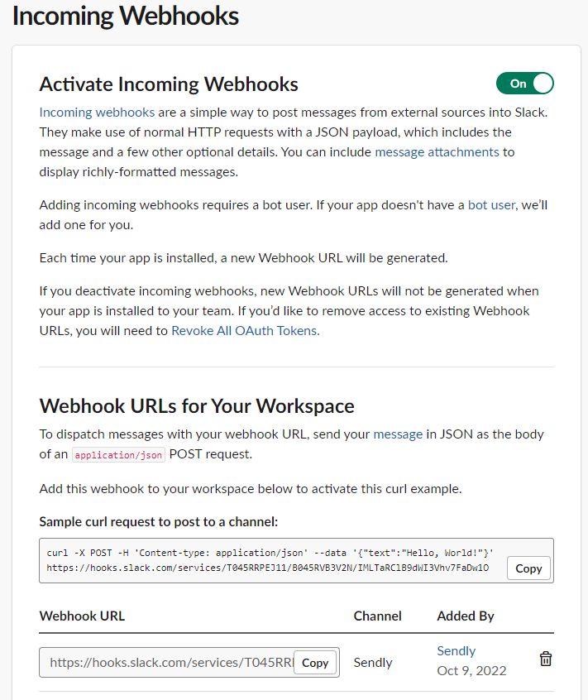
Task: Click inside the sample curl command box
Action: click(273, 560)
